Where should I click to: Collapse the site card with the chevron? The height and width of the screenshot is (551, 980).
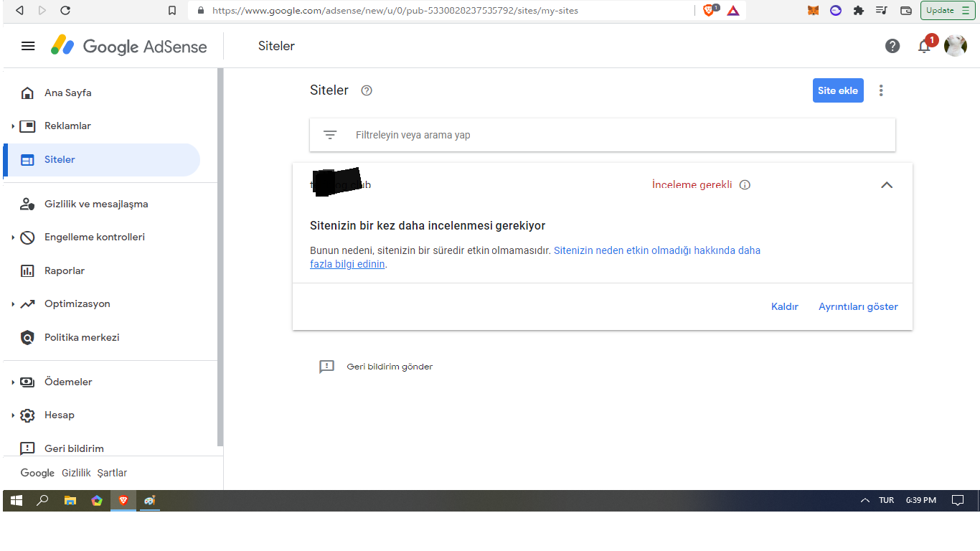pyautogui.click(x=887, y=185)
